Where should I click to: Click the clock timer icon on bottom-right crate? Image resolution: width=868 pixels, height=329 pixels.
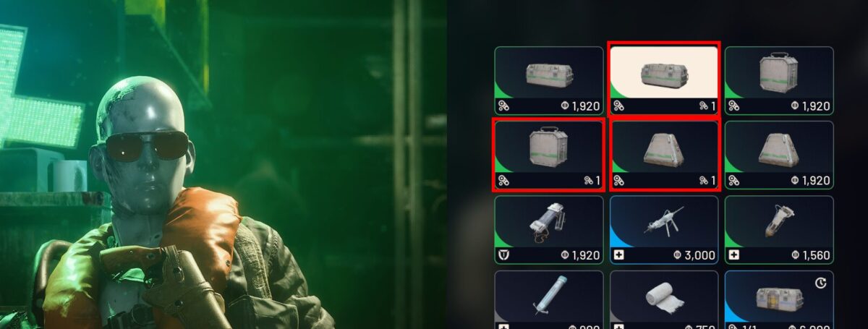point(820,283)
